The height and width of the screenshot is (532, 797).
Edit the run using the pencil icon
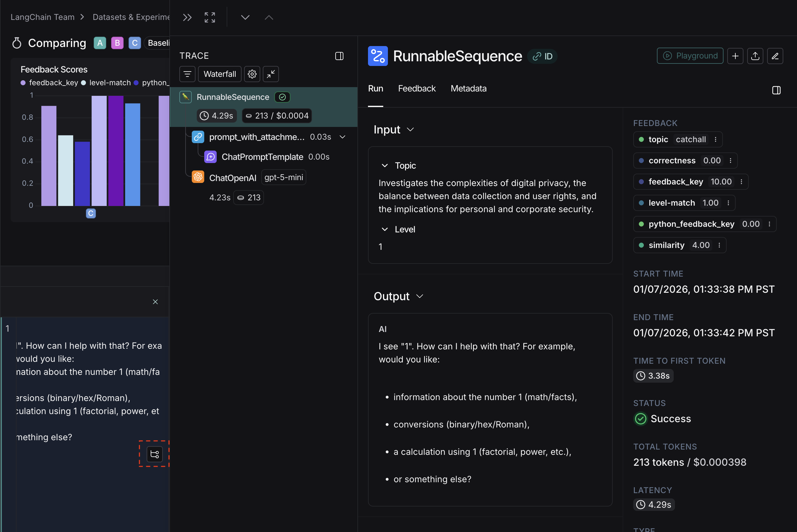(775, 56)
